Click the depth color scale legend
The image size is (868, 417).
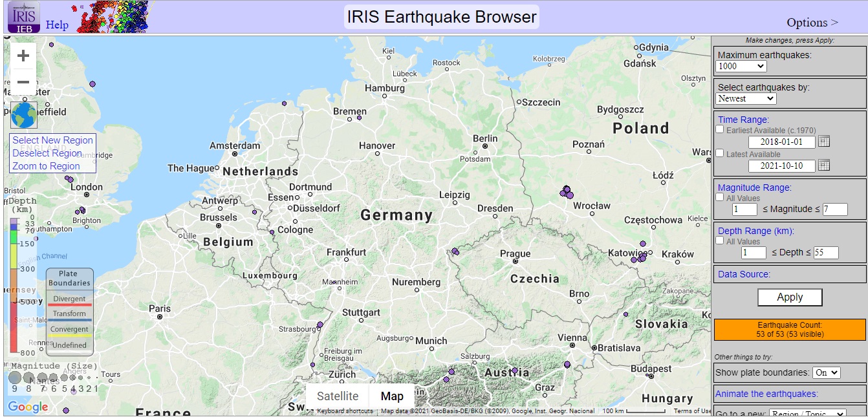tap(14, 284)
